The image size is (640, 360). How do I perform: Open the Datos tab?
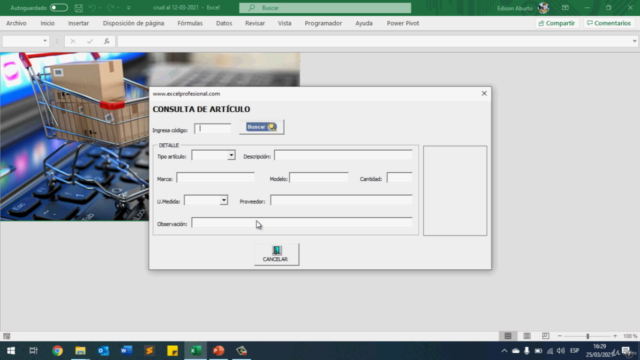pyautogui.click(x=224, y=23)
